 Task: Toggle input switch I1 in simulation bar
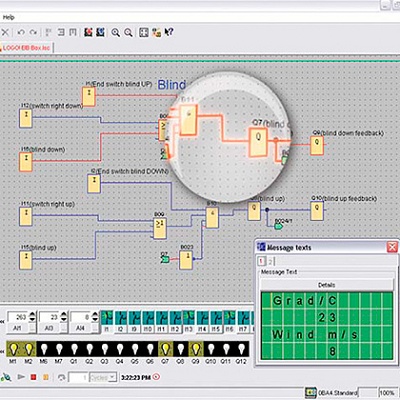[x=107, y=318]
